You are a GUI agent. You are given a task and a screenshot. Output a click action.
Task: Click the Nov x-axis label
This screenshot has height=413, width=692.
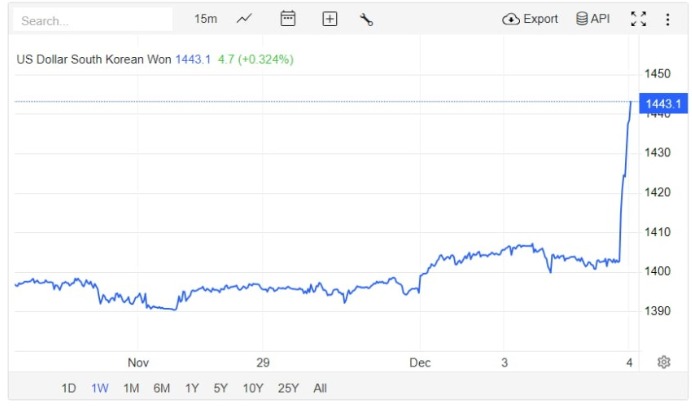[x=138, y=363]
